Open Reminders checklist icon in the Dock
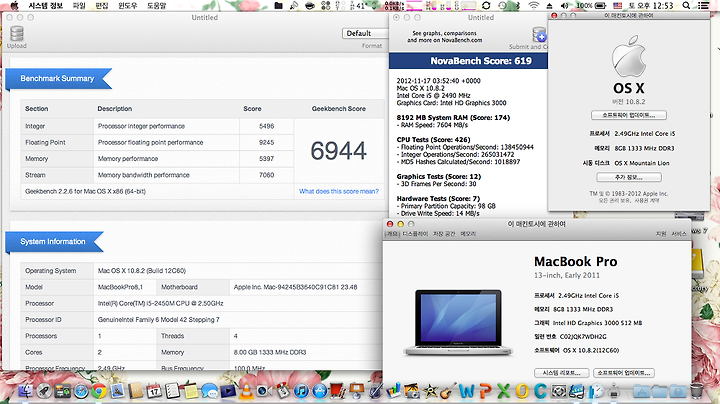Screen dimensions: 720x404 pos(173,391)
